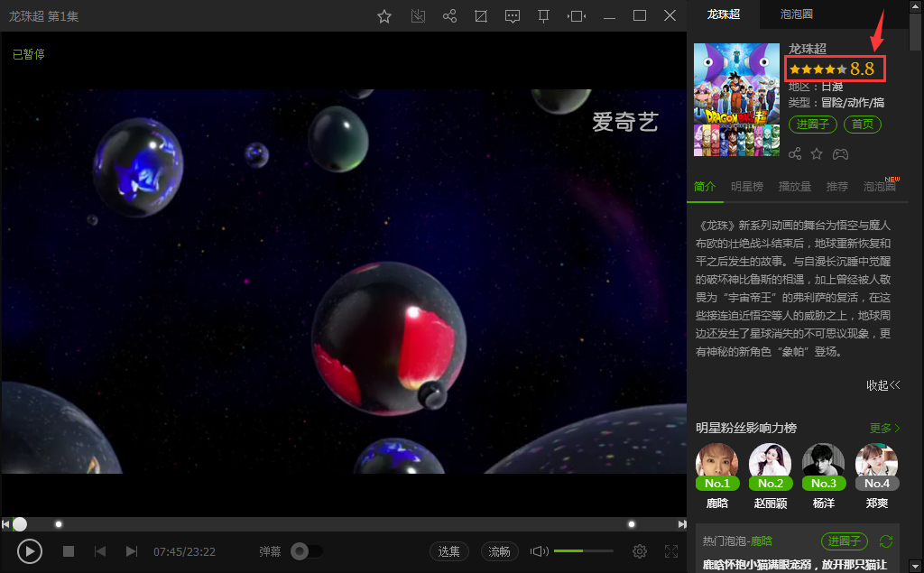Click the 8.8 star rating
924x573 pixels.
[x=835, y=69]
